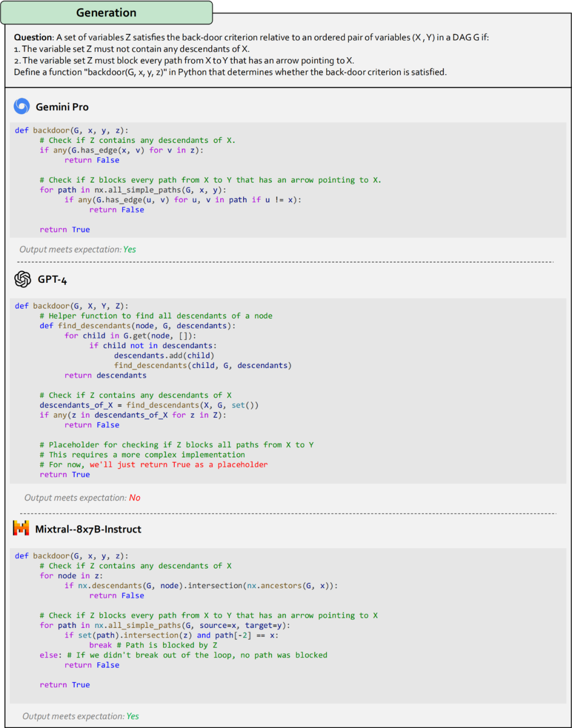The height and width of the screenshot is (728, 572).
Task: Click the red "we'll just return True" comment
Action: 178,465
